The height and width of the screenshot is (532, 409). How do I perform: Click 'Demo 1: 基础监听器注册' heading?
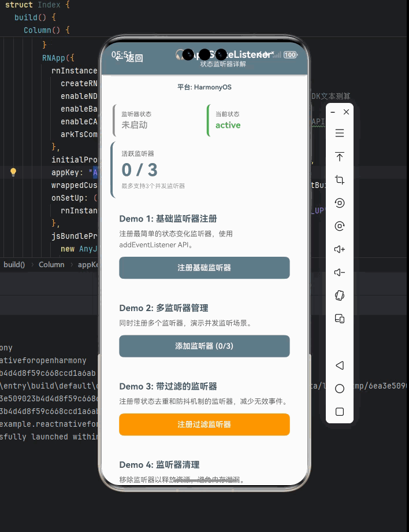pyautogui.click(x=168, y=219)
